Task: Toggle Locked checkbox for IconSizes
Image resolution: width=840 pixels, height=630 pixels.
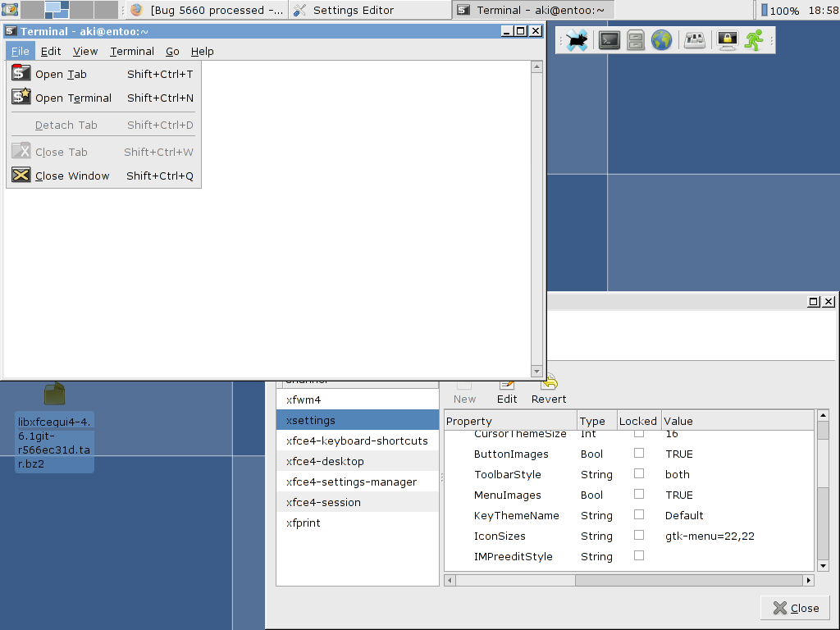Action: coord(639,535)
